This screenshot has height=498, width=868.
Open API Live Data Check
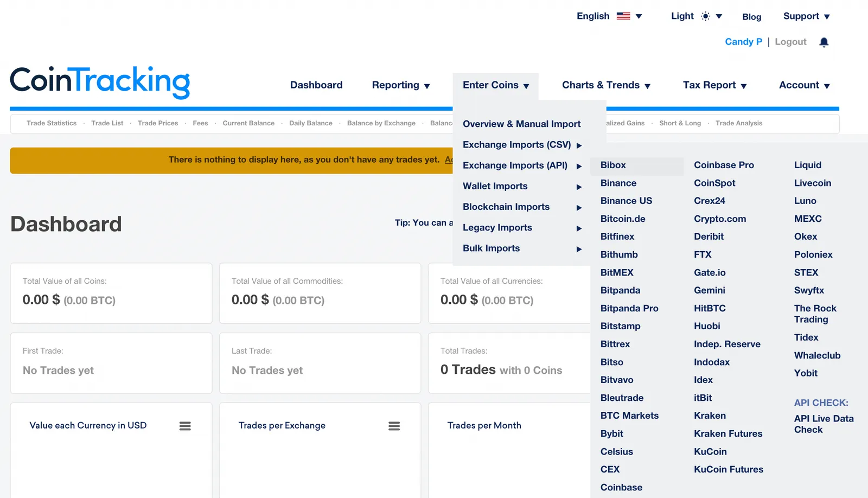(824, 424)
